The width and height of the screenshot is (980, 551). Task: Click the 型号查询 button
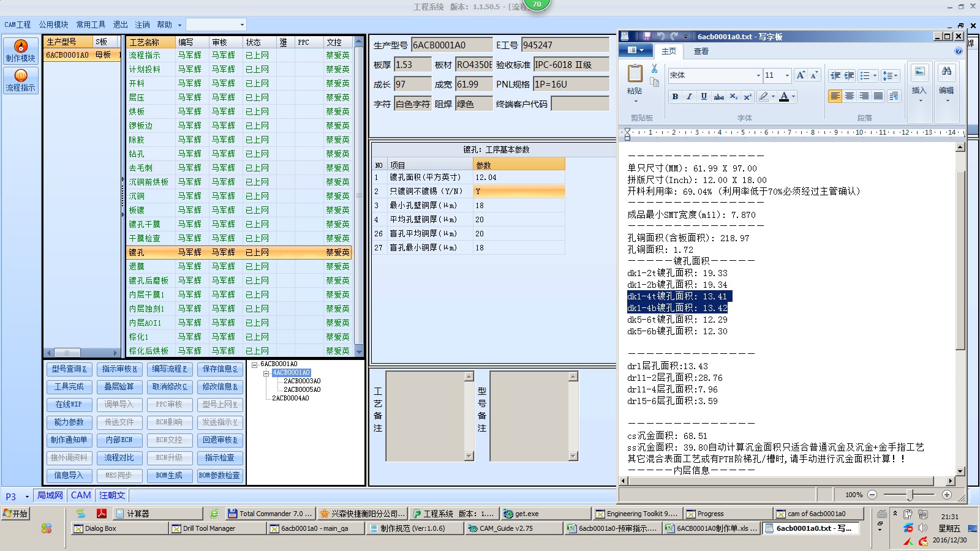point(69,369)
